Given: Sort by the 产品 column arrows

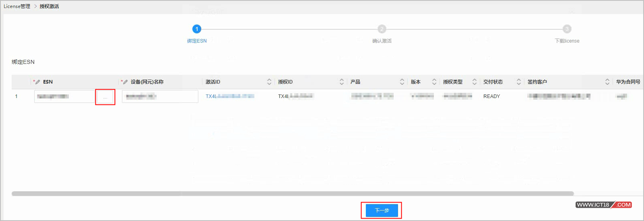Looking at the screenshot, I should click(x=402, y=82).
